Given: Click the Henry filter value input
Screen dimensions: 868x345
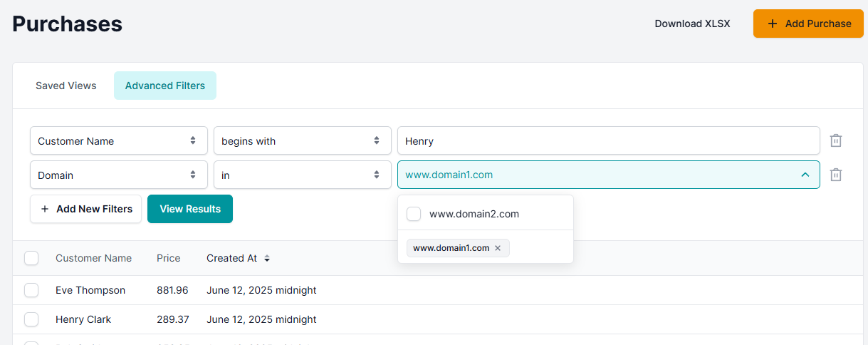Looking at the screenshot, I should (x=609, y=140).
